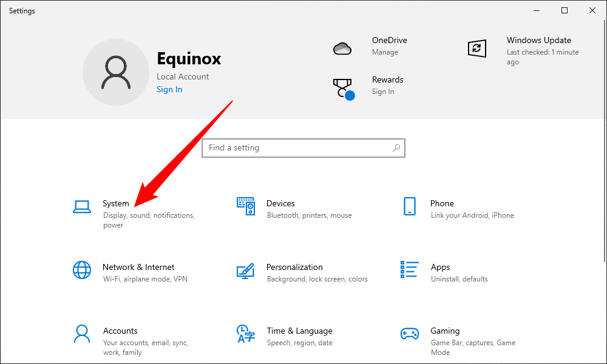Click the Rewards title text
Viewport: 607px width, 364px height.
[388, 79]
